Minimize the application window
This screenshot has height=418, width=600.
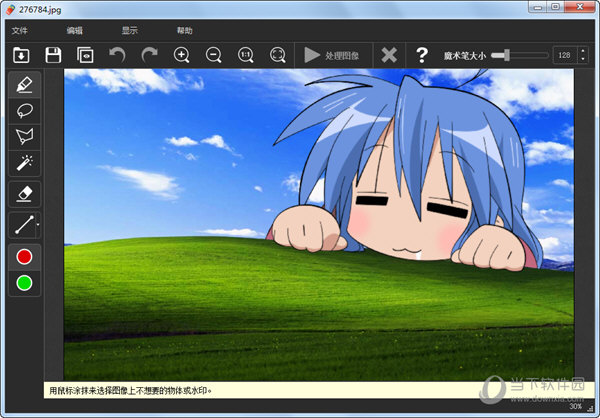pyautogui.click(x=538, y=7)
